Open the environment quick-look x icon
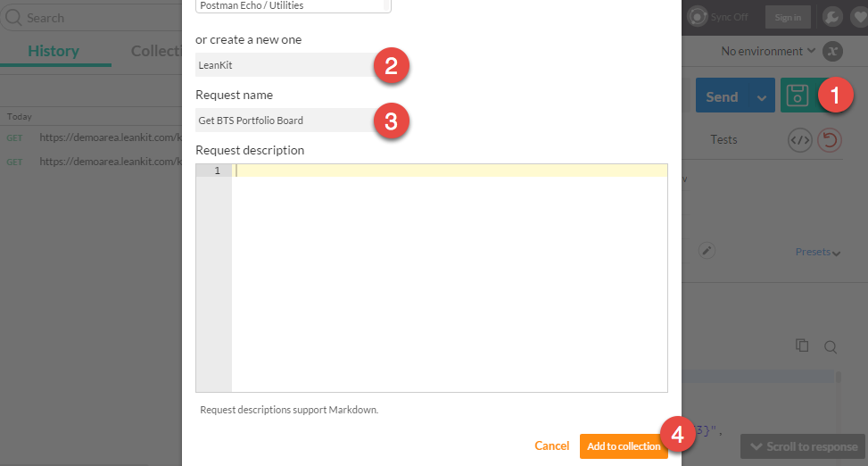The height and width of the screenshot is (466, 868). [832, 51]
